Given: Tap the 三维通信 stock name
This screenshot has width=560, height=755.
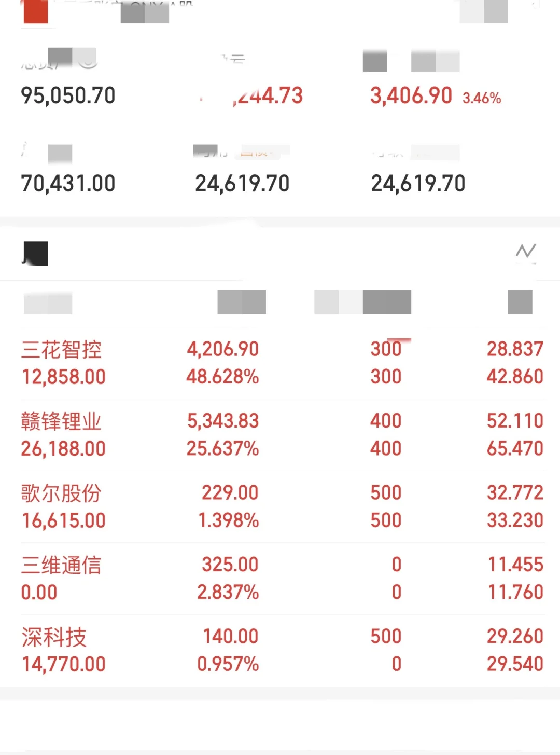Looking at the screenshot, I should pyautogui.click(x=61, y=565).
